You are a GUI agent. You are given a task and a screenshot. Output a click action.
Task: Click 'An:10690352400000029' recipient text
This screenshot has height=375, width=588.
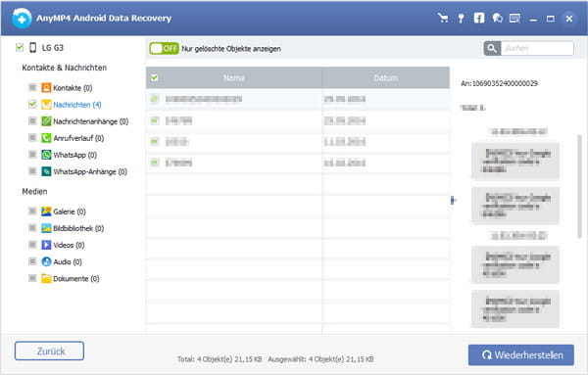(x=499, y=83)
